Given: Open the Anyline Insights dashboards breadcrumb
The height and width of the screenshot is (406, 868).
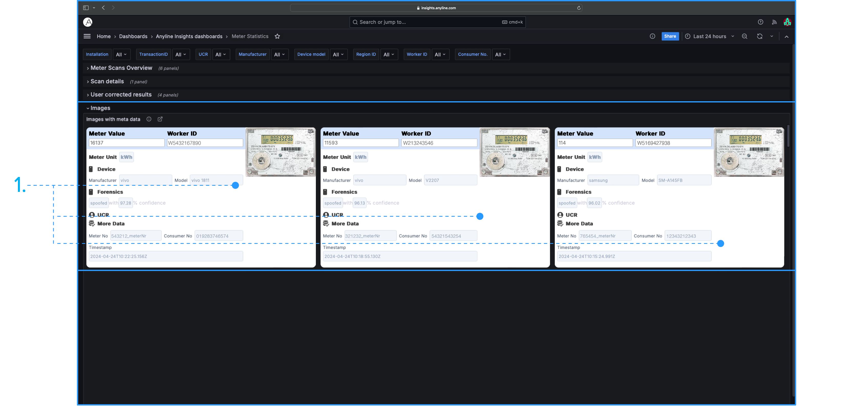Looking at the screenshot, I should pyautogui.click(x=189, y=36).
